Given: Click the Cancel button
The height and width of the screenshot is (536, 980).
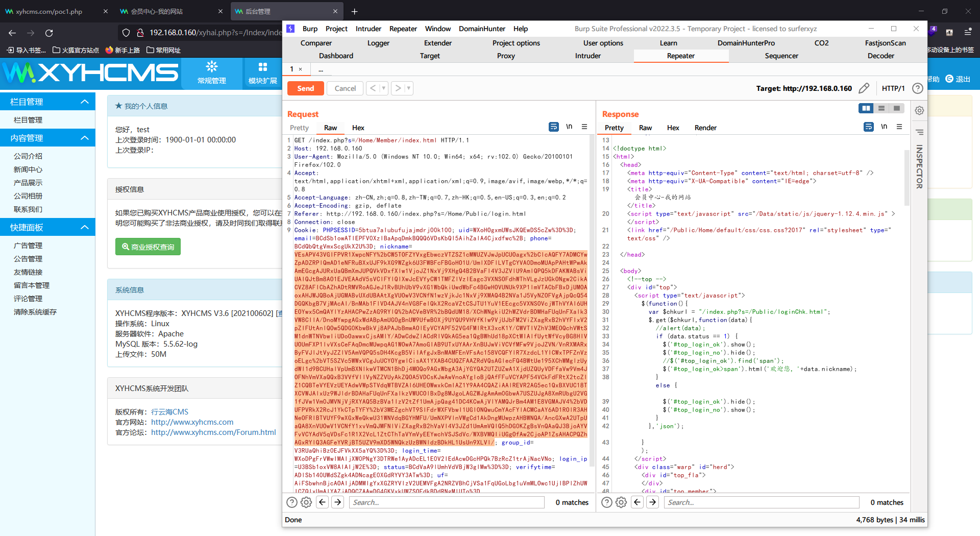Looking at the screenshot, I should pyautogui.click(x=345, y=88).
